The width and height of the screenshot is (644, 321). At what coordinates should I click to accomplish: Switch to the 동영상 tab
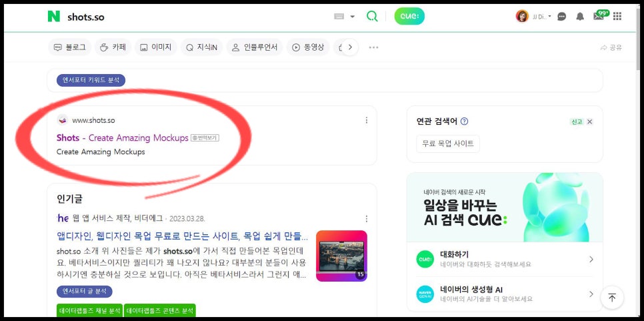coord(307,47)
